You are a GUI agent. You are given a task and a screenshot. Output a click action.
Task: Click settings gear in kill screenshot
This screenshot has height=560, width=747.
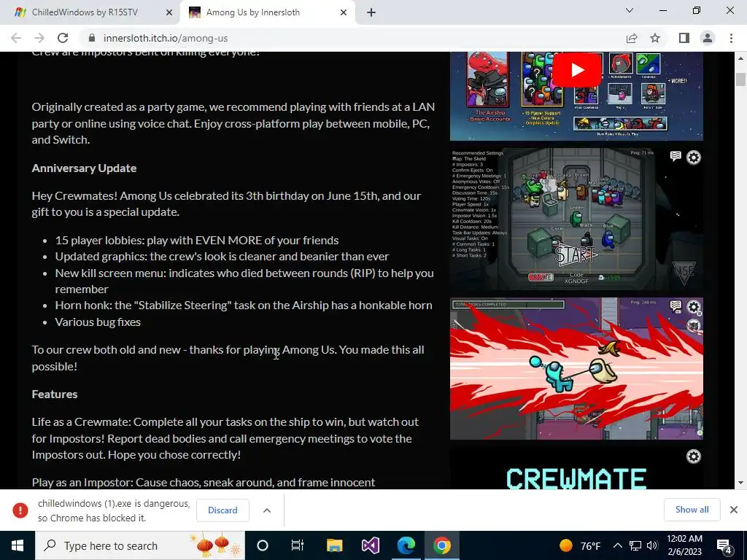tap(694, 307)
